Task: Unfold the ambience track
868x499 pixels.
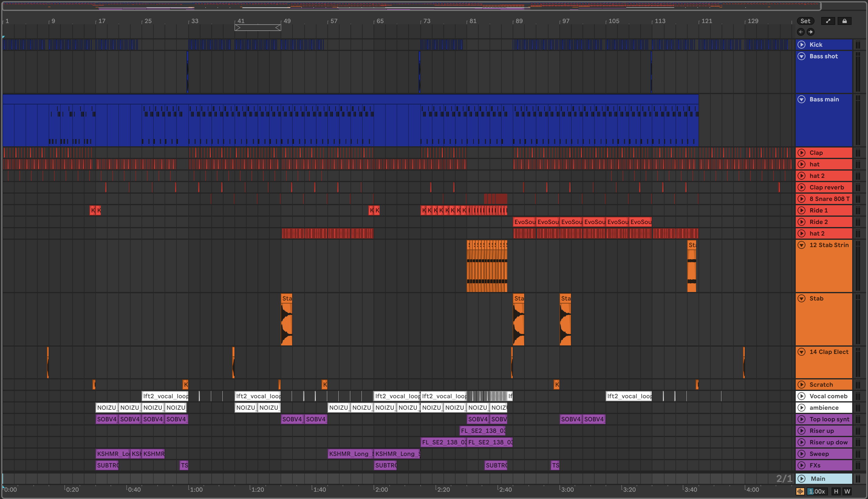Action: pos(801,408)
